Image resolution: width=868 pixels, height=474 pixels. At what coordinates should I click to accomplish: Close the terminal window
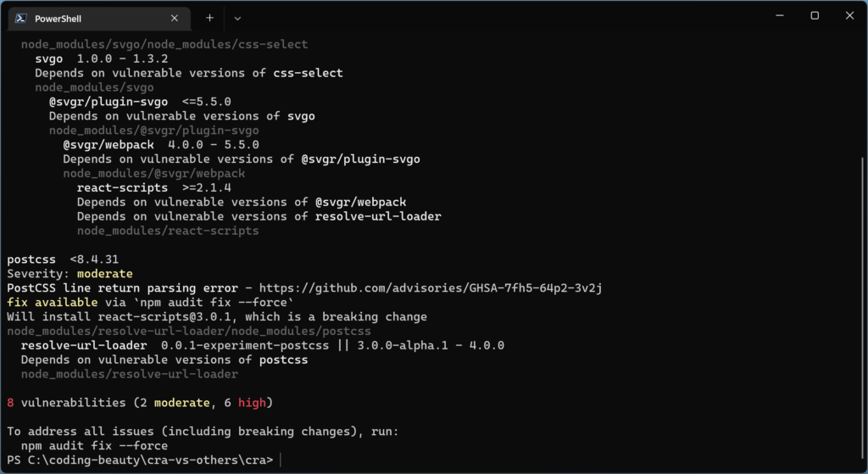[850, 16]
